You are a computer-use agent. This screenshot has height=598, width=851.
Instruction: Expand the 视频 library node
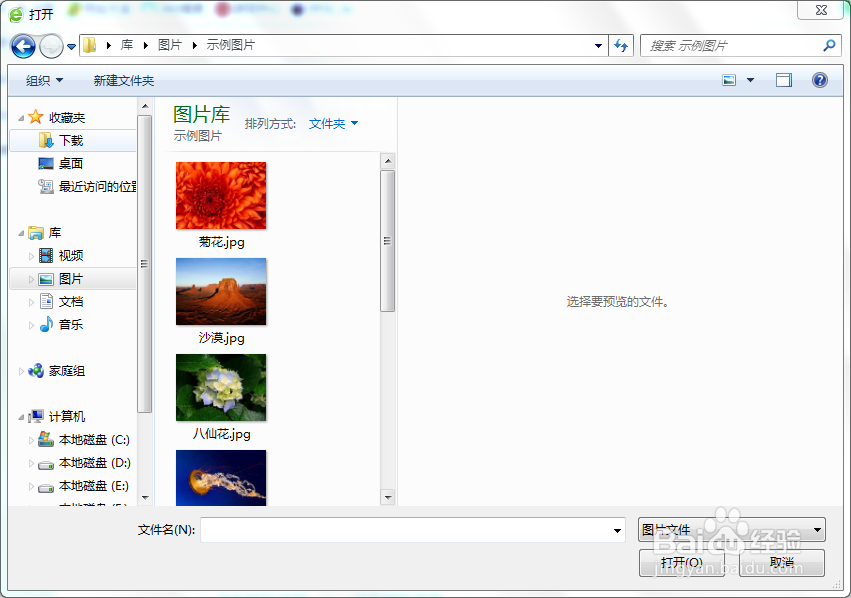pyautogui.click(x=31, y=256)
